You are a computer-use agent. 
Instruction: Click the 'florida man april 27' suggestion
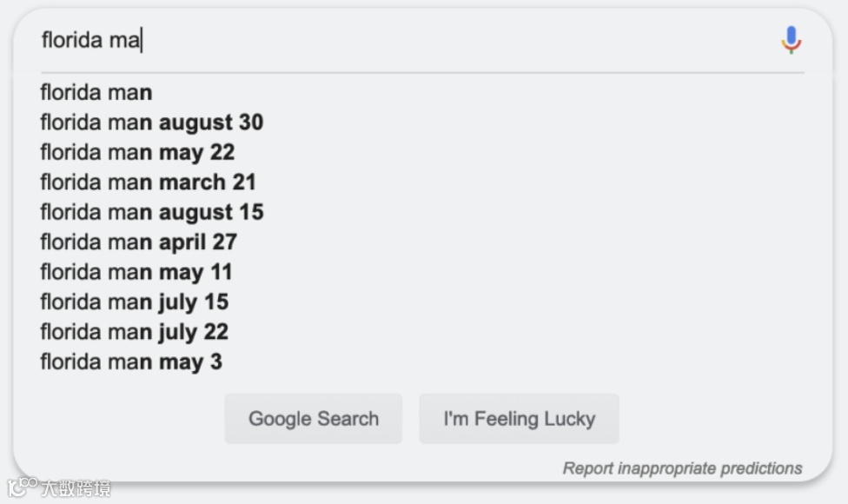coord(138,242)
